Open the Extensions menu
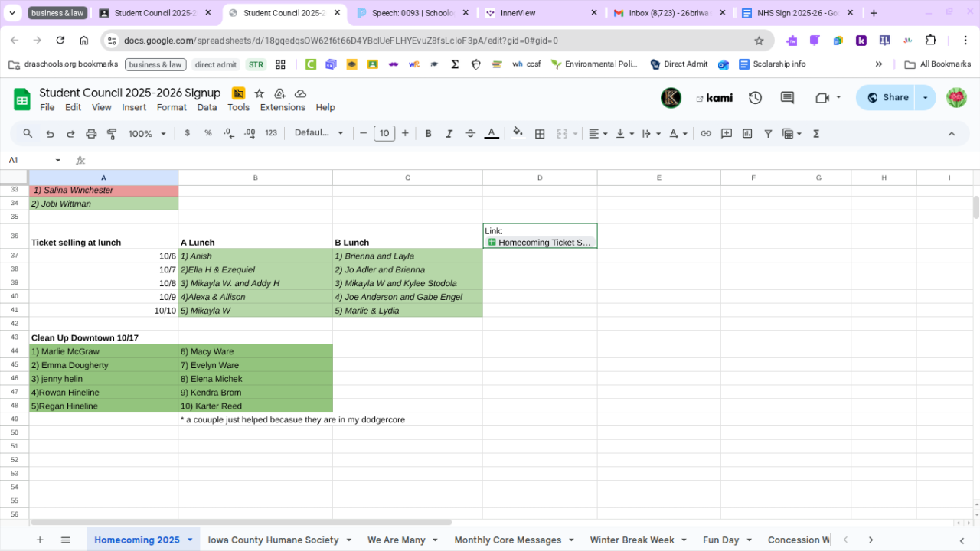This screenshot has width=980, height=551. pyautogui.click(x=283, y=108)
